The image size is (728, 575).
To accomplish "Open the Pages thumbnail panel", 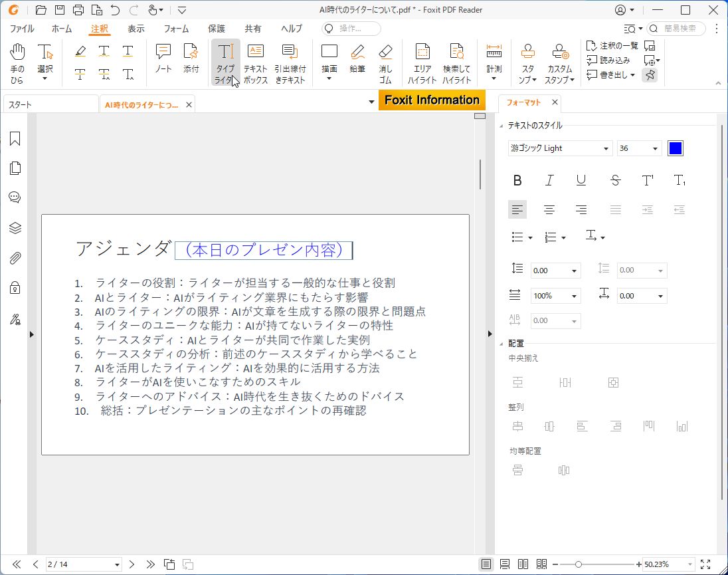I will coord(15,168).
